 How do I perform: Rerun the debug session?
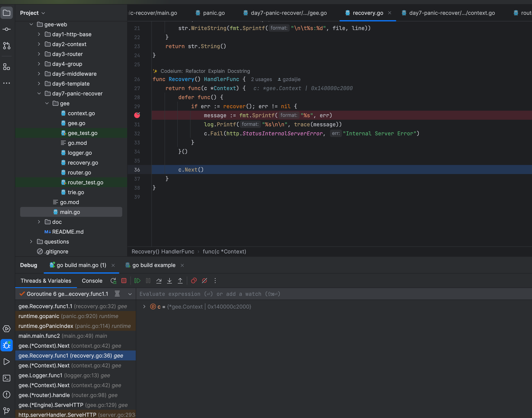[x=113, y=281]
